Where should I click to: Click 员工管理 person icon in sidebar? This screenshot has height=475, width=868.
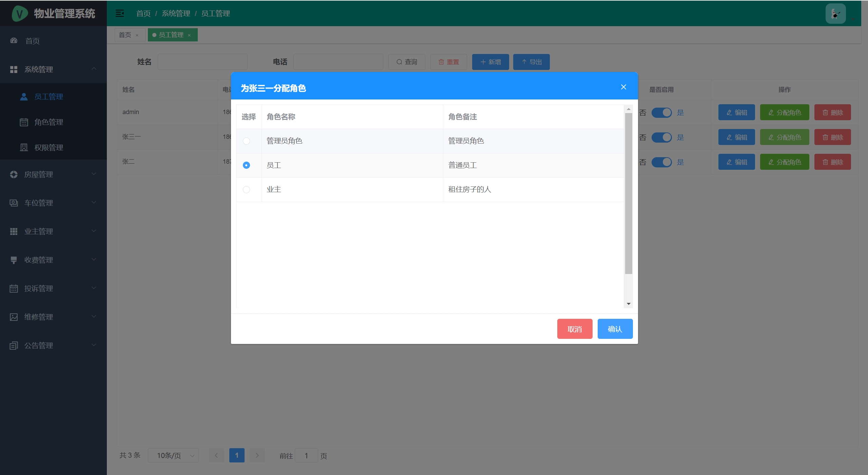[x=24, y=97]
